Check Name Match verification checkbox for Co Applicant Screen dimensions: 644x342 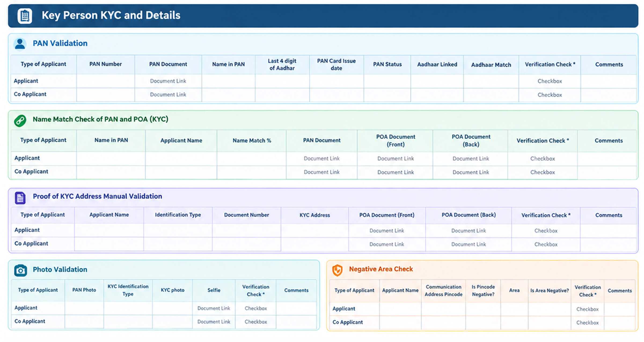[543, 172]
